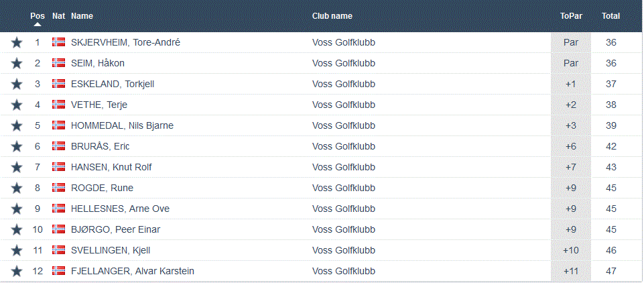Toggle favorite star for SEIM, Håkon
The width and height of the screenshot is (644, 283).
tap(17, 64)
